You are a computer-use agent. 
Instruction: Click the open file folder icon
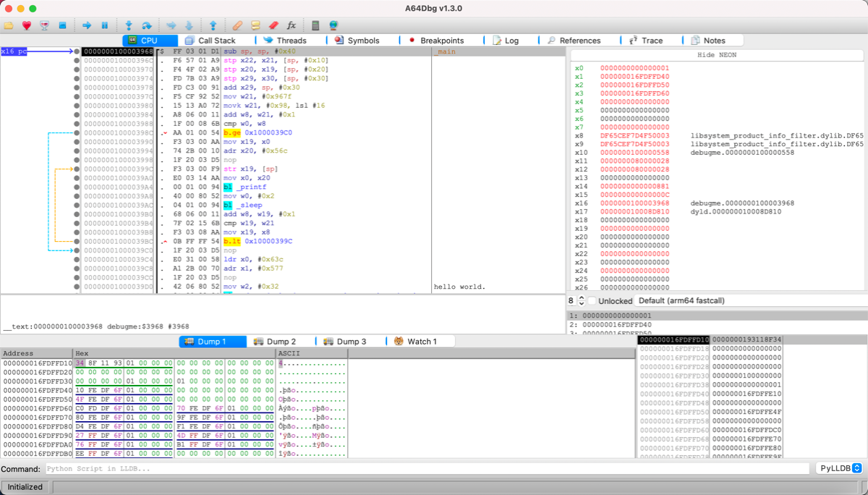[9, 25]
